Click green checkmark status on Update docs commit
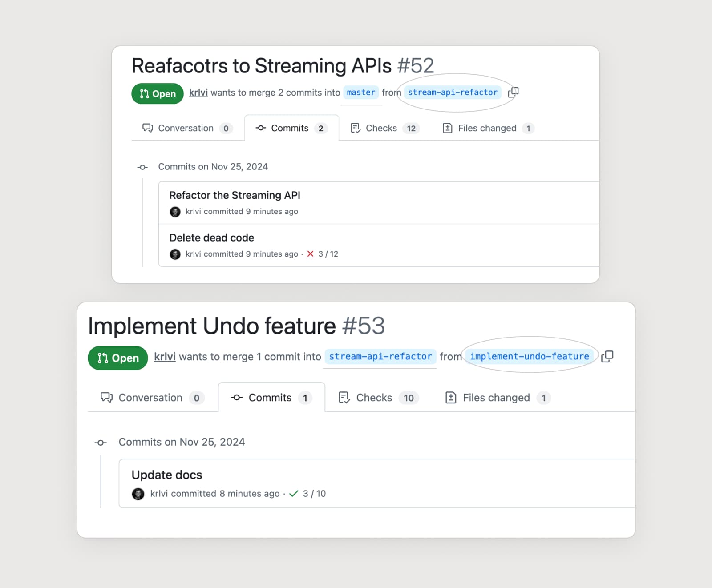This screenshot has width=712, height=588. [x=294, y=494]
